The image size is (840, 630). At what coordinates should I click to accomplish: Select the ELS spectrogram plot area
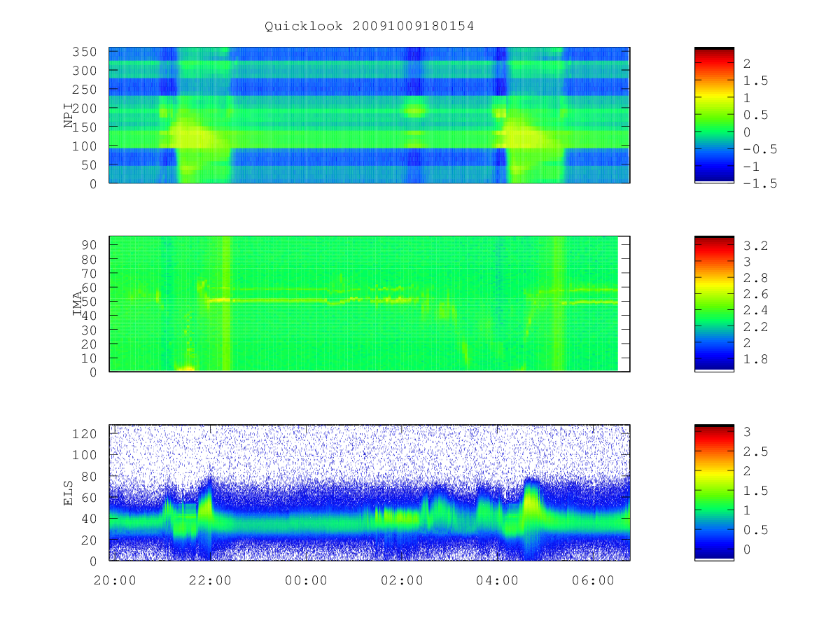point(370,493)
